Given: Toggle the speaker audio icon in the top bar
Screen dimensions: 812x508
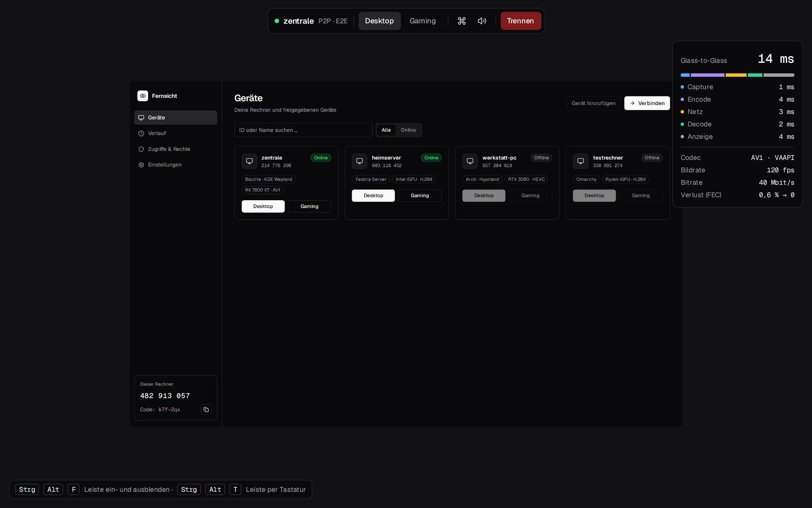Looking at the screenshot, I should (482, 21).
